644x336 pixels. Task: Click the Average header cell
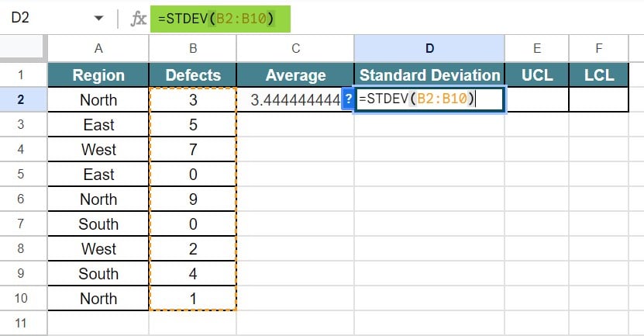pyautogui.click(x=295, y=75)
